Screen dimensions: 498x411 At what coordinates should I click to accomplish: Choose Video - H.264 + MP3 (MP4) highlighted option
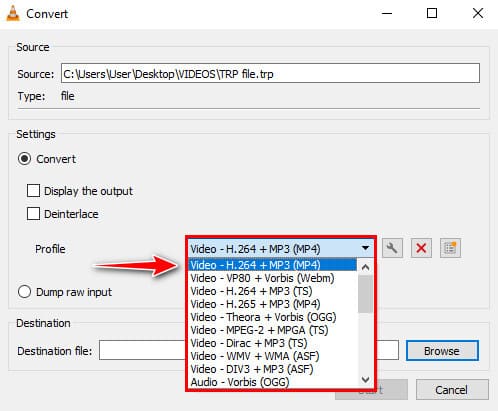[272, 265]
